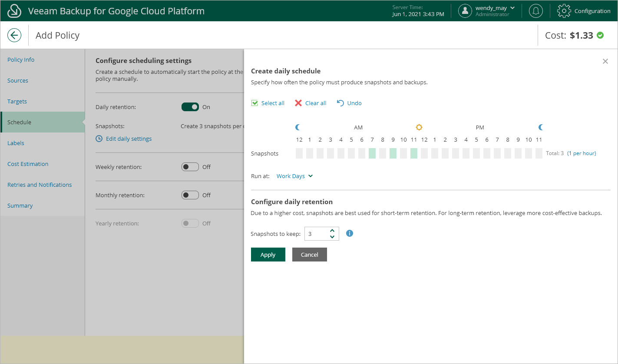Screen dimensions: 618x364
Task: Open the Summary step
Action: [43, 205]
